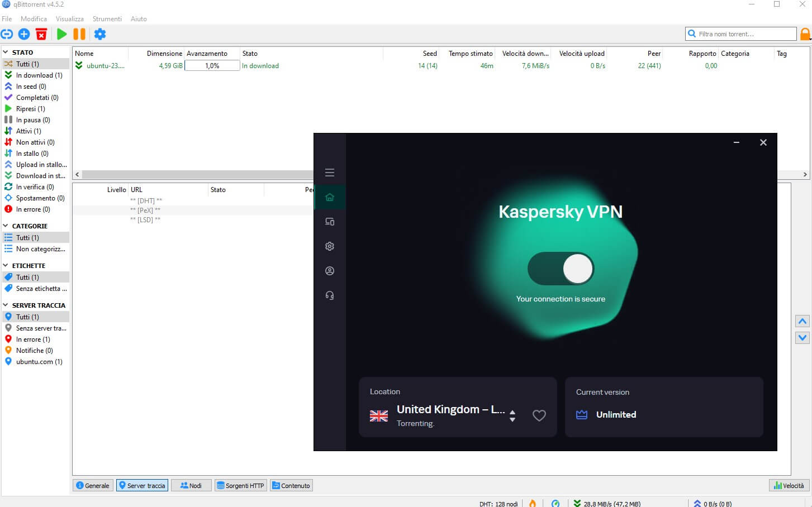812x507 pixels.
Task: Move tracker up with blue up arrow
Action: pos(802,321)
